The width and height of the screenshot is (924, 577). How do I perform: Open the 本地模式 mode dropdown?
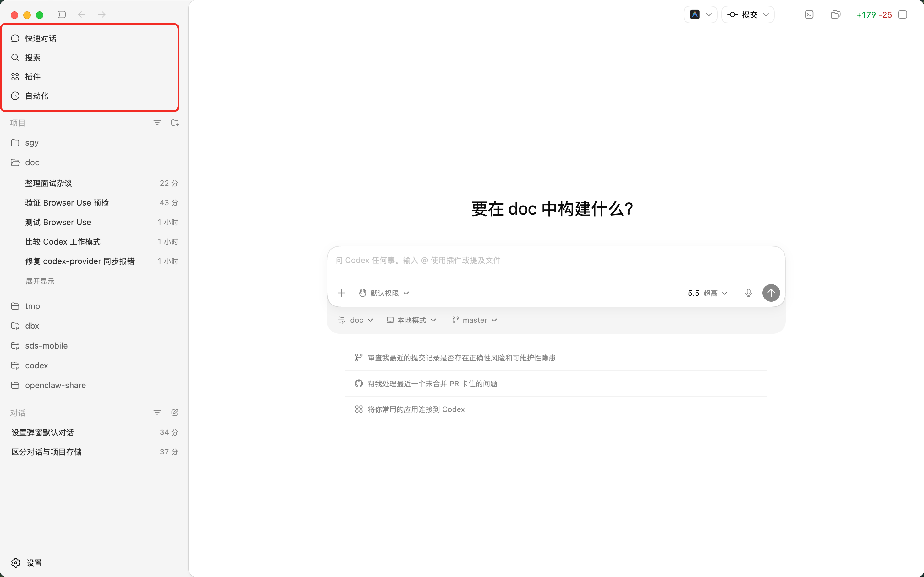(411, 320)
